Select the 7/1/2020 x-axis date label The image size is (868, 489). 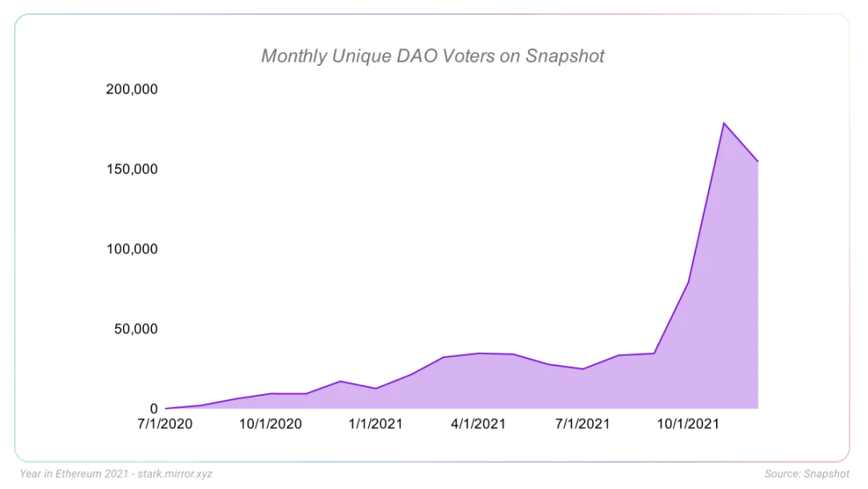coord(165,424)
